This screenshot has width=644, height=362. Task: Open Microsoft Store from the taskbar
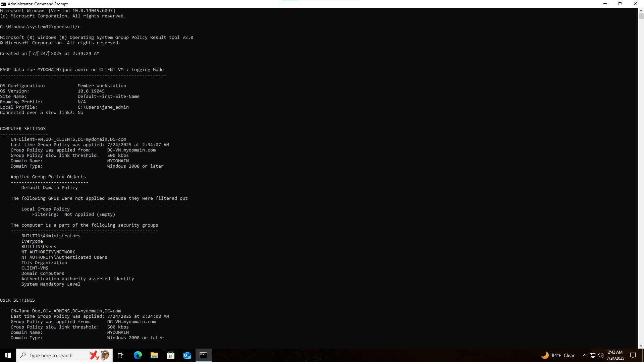(171, 355)
